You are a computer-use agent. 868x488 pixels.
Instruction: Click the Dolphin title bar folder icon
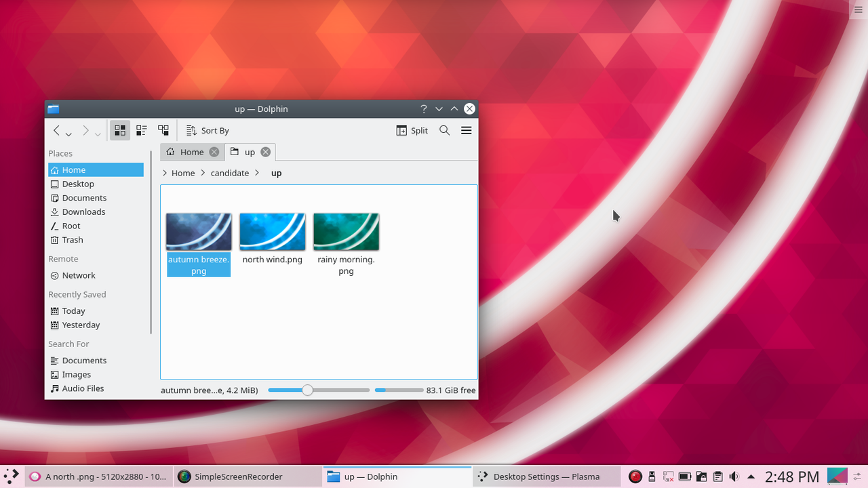[54, 108]
